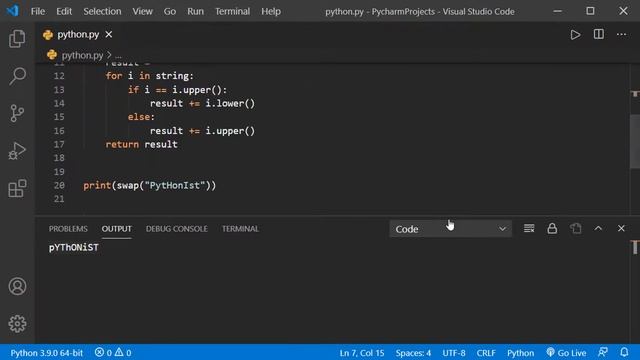Open the Accounts menu
Image resolution: width=640 pixels, height=360 pixels.
coord(17,286)
